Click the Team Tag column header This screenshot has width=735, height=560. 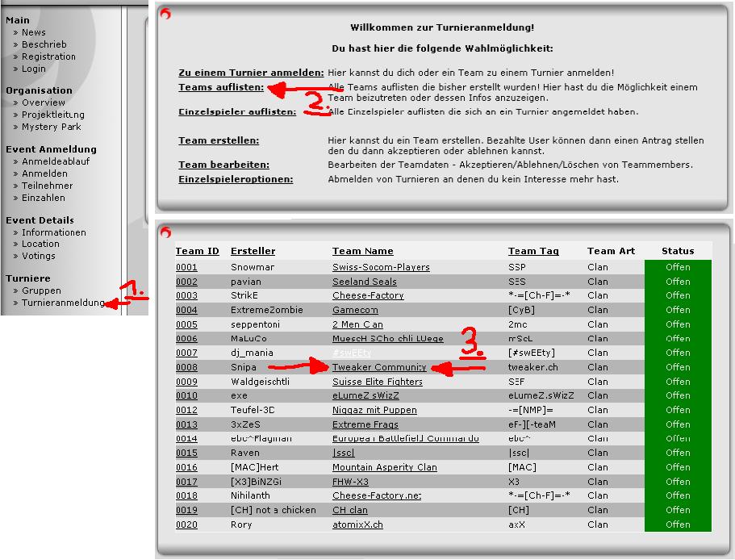coord(533,251)
